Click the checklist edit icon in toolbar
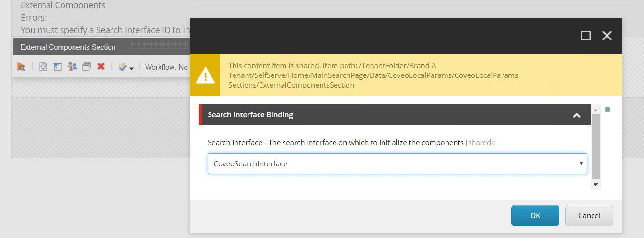 [123, 67]
